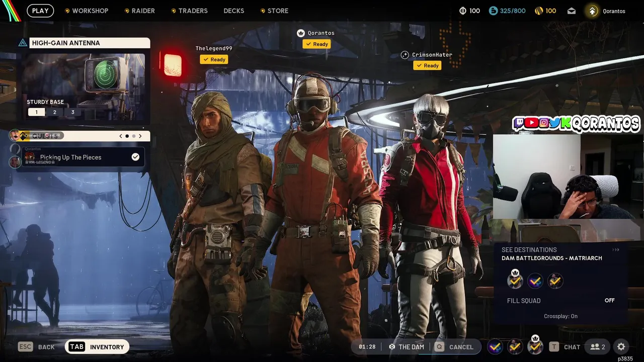Toggle Ready status under Thelegend99
The image size is (644, 362).
click(214, 59)
